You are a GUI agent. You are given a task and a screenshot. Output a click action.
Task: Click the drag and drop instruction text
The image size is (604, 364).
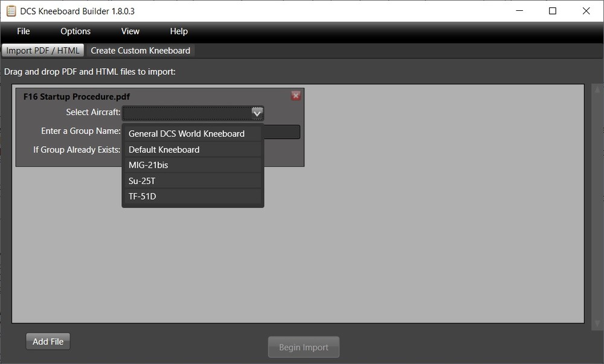[x=90, y=72]
